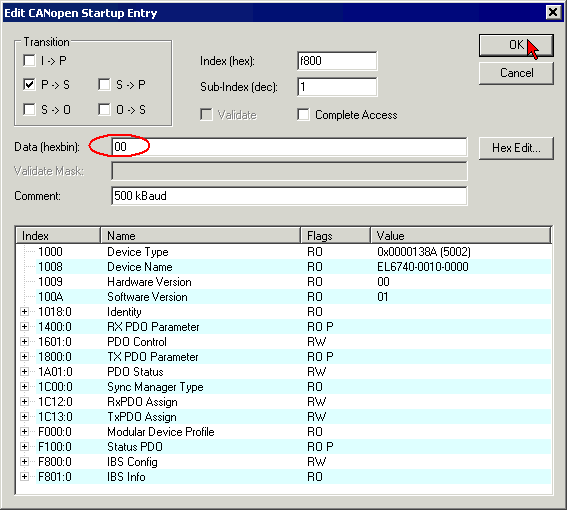Click the Index (hex) input field
Screen dimensions: 567x510
(337, 61)
